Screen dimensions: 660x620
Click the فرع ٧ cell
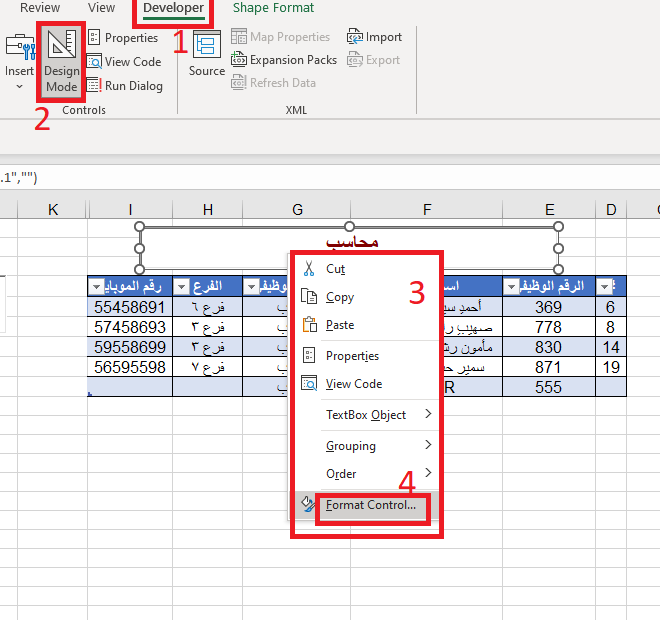(208, 367)
